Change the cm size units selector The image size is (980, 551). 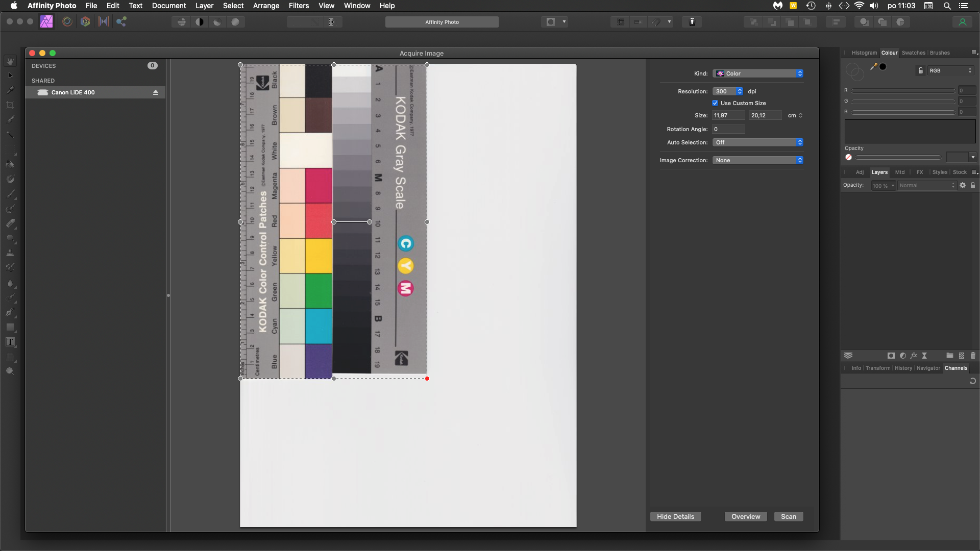795,115
